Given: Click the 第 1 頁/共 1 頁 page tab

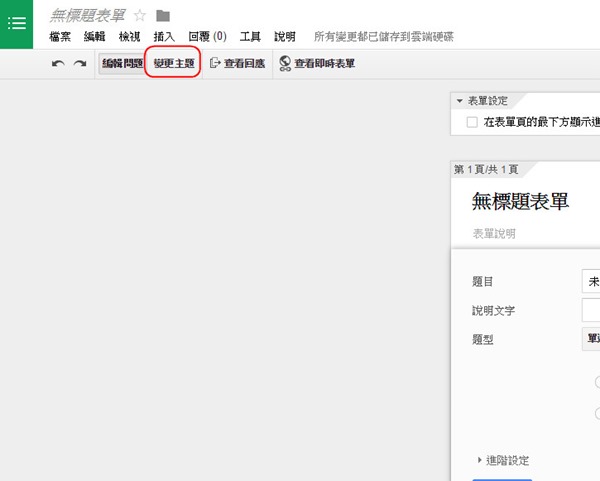Looking at the screenshot, I should point(486,170).
